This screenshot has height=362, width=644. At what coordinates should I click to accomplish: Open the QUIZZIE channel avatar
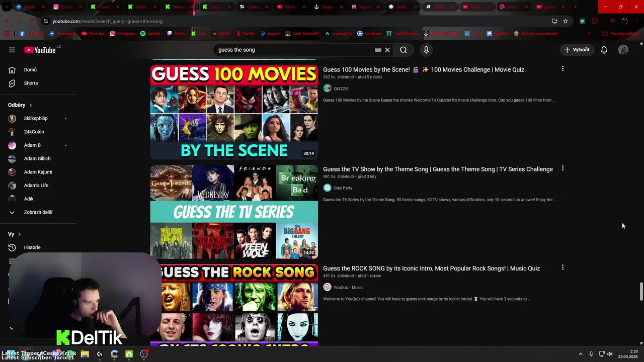tap(328, 88)
